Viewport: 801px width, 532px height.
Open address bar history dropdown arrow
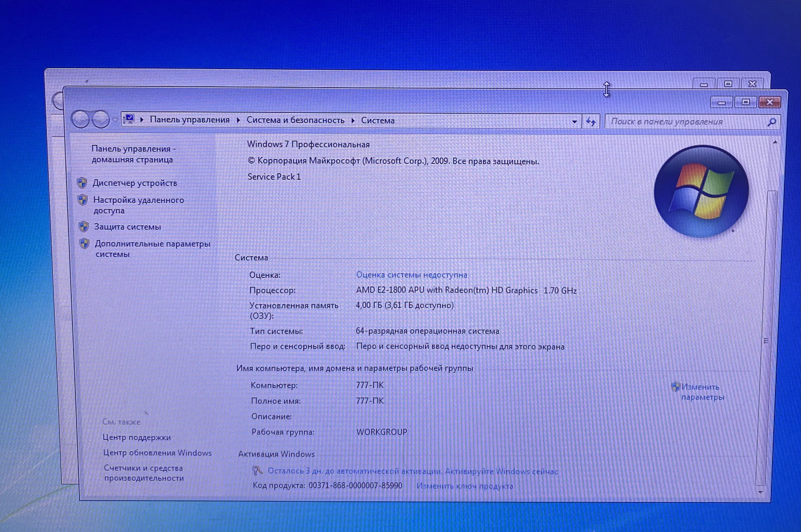point(574,121)
